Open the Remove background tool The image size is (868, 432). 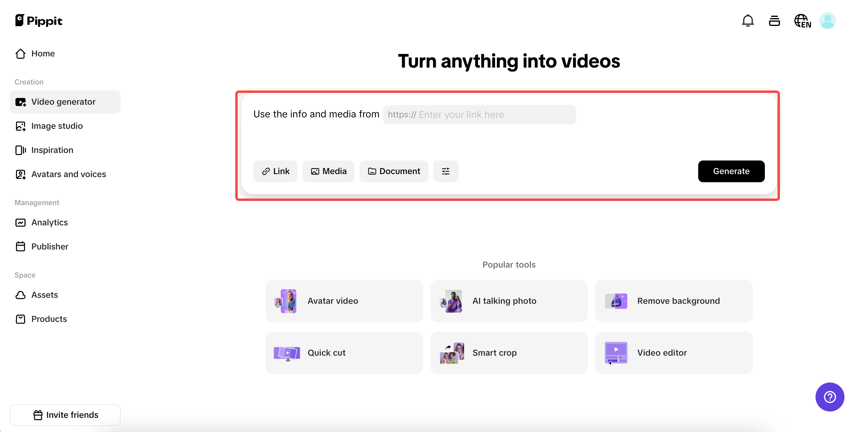tap(674, 301)
